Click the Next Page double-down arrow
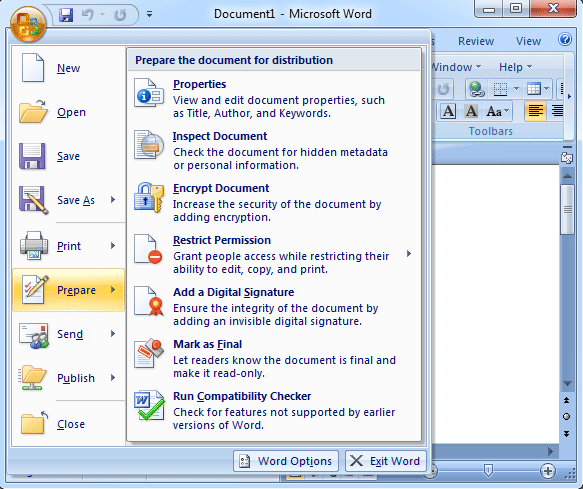Screen dimensions: 583x489 click(566, 434)
